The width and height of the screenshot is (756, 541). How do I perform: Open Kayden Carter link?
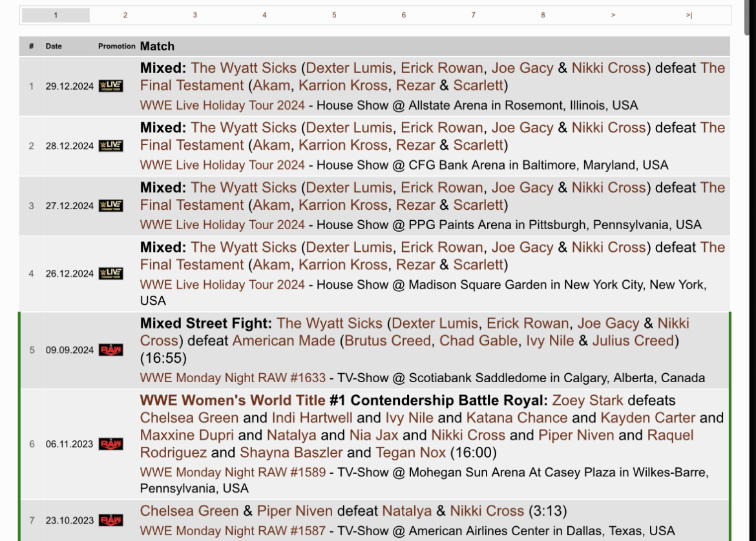(648, 418)
